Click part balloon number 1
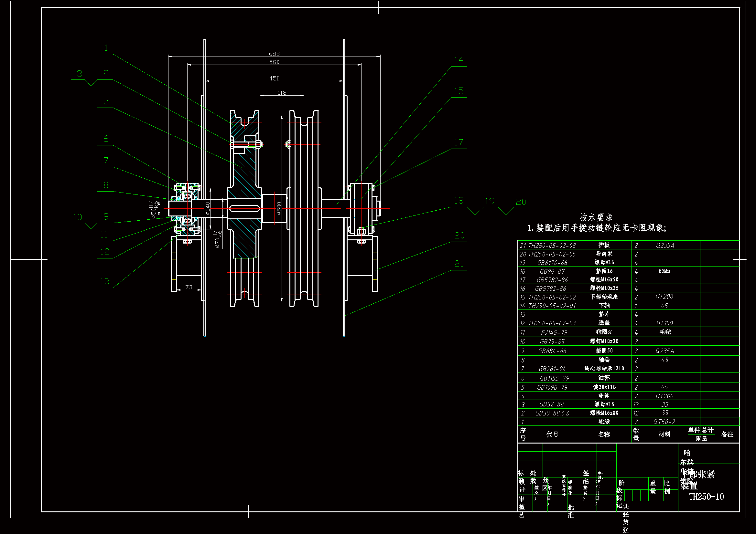Viewport: 756px width, 534px height. tap(106, 48)
